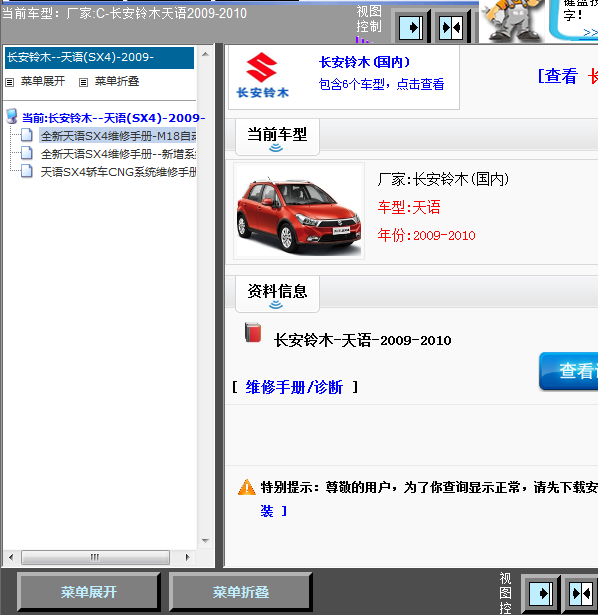Click the red book icon
This screenshot has height=615, width=598.
tap(253, 333)
